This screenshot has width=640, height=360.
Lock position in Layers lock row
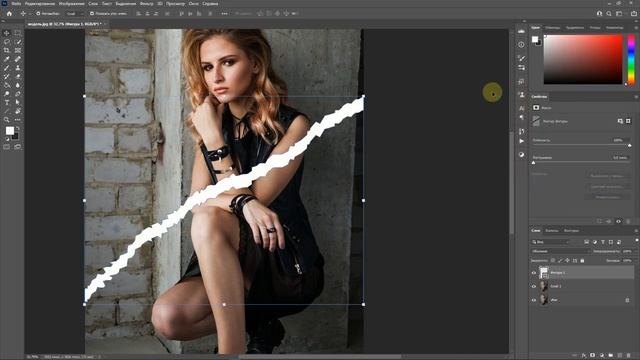click(x=567, y=260)
